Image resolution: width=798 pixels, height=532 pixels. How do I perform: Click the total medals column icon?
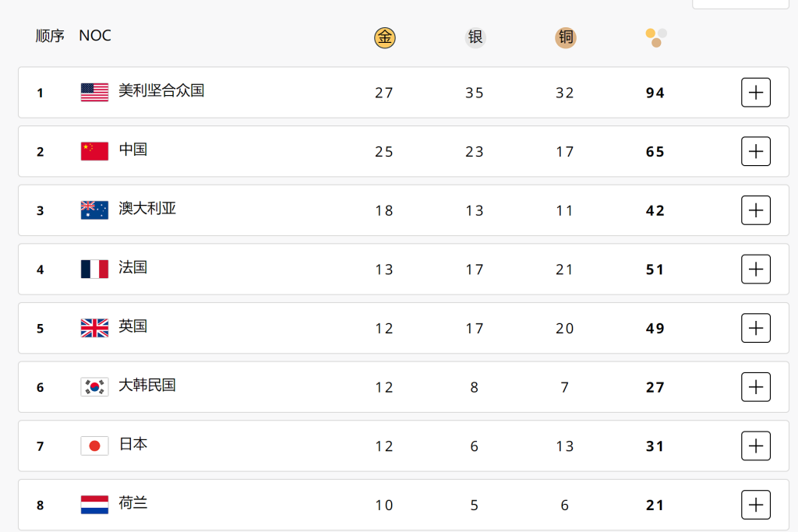click(656, 37)
